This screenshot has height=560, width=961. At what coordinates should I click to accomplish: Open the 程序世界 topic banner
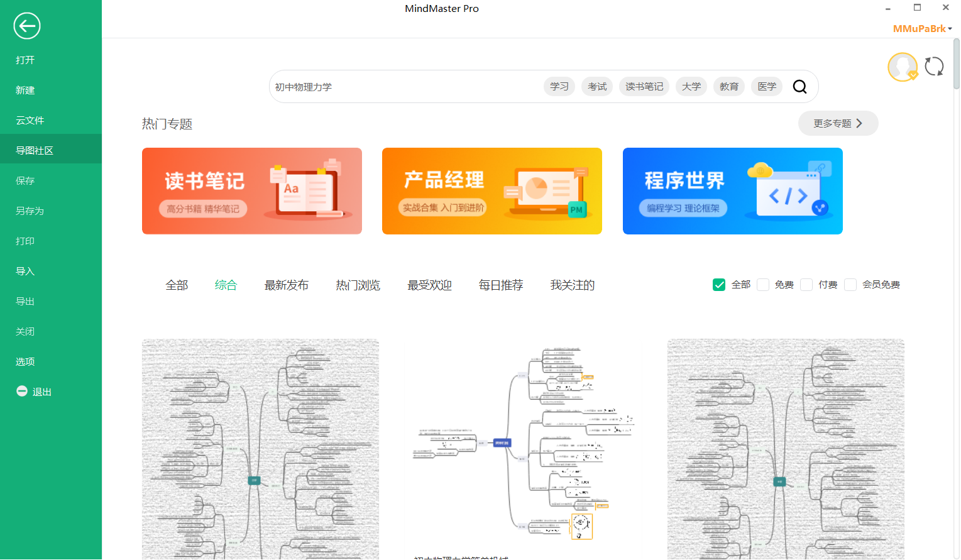click(733, 191)
